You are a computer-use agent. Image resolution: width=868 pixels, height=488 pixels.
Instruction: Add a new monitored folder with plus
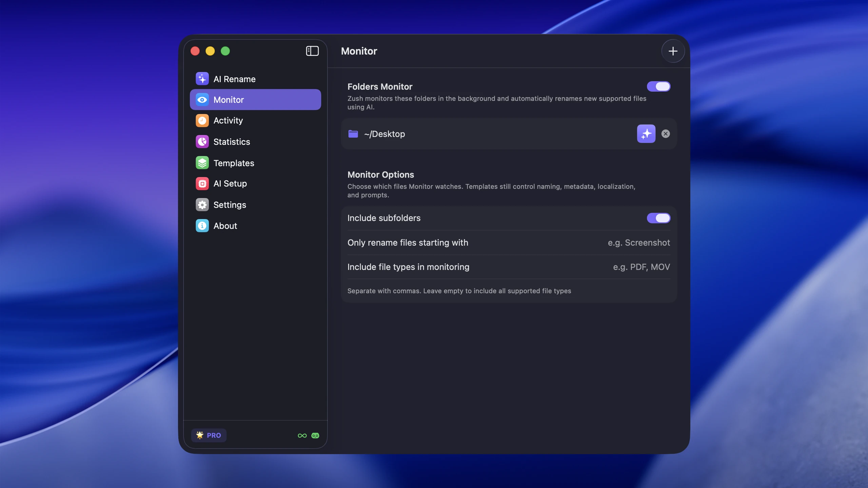[673, 51]
